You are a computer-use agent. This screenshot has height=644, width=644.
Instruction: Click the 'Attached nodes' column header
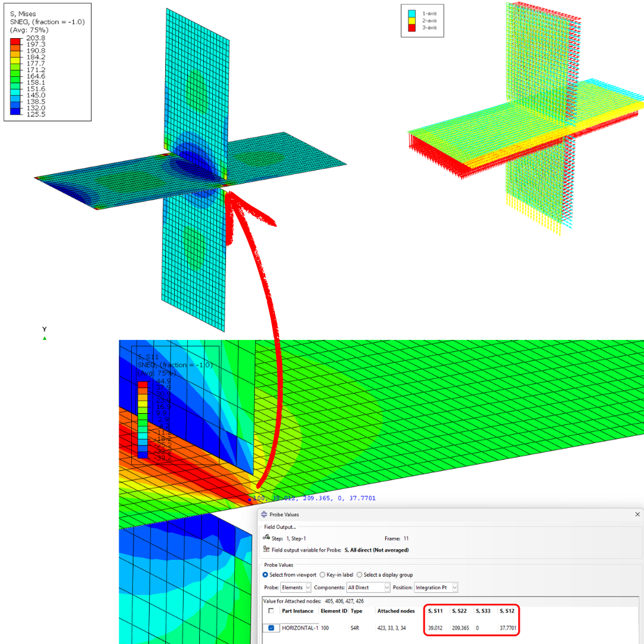(x=396, y=611)
